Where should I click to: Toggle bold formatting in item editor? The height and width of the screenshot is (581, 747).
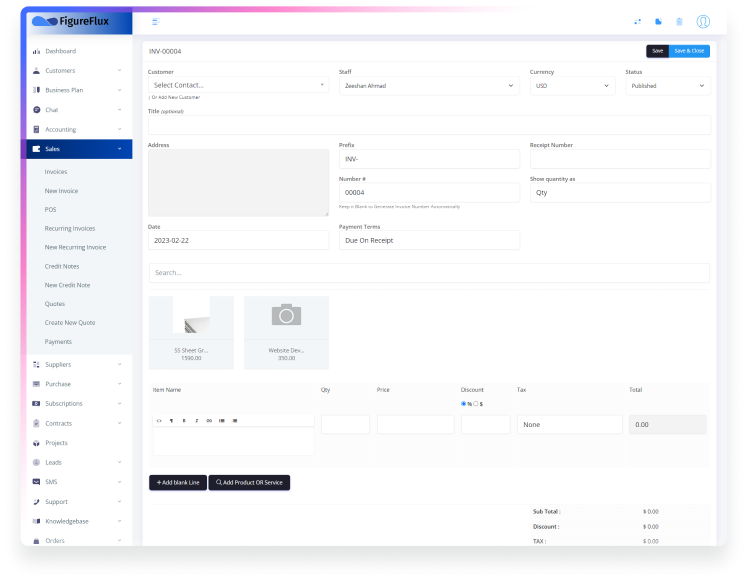click(183, 421)
